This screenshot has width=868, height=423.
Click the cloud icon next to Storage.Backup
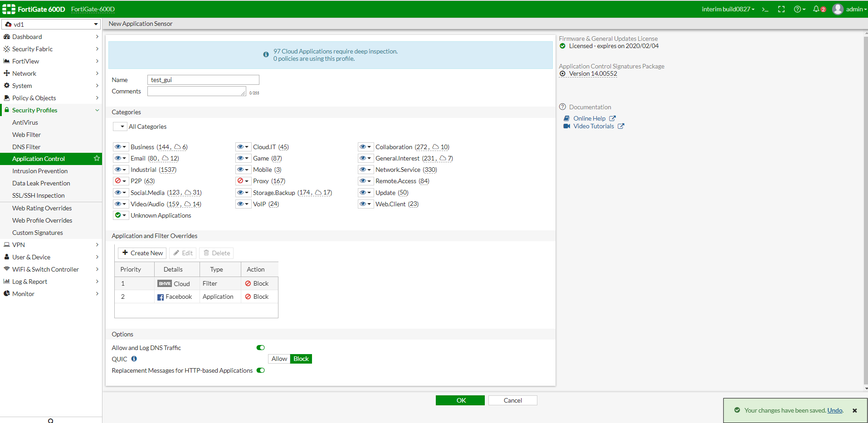click(318, 193)
